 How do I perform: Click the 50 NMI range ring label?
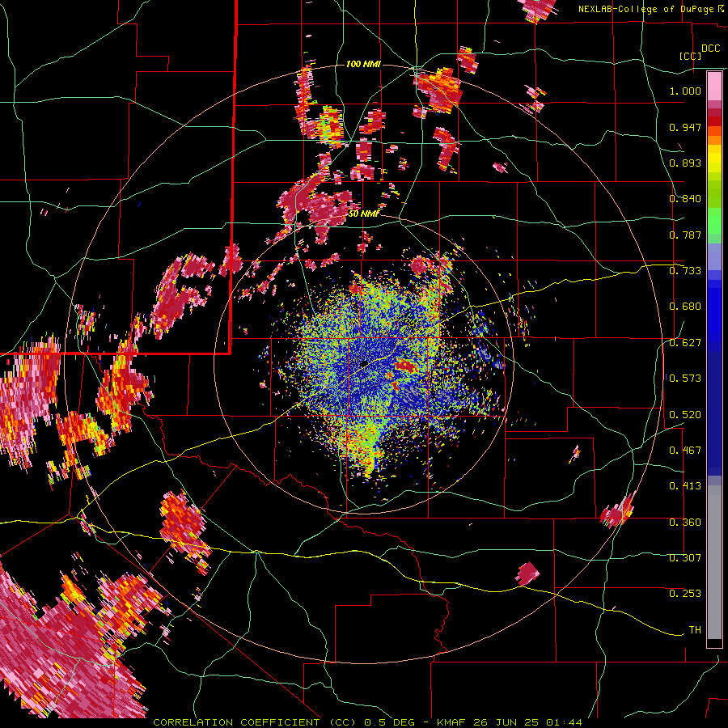(x=363, y=214)
